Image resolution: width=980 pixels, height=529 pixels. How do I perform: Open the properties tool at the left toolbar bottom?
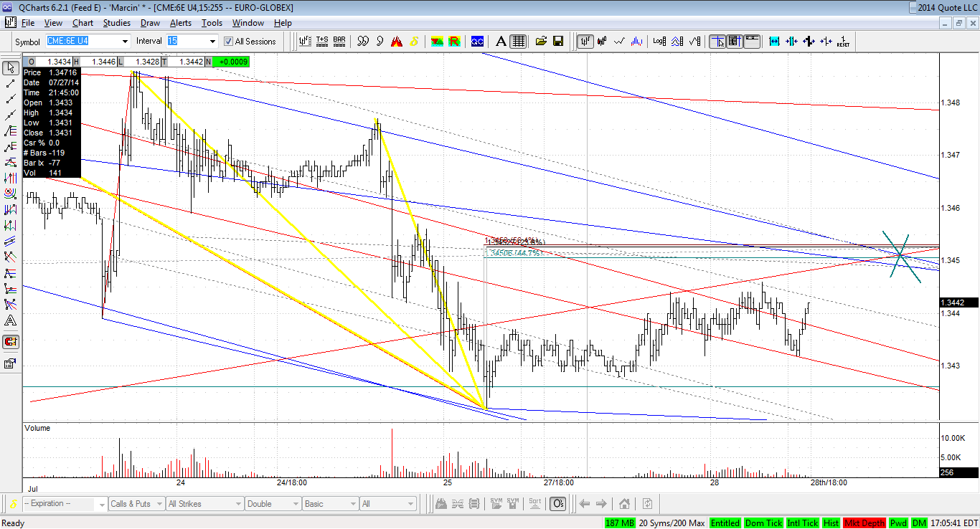click(10, 363)
